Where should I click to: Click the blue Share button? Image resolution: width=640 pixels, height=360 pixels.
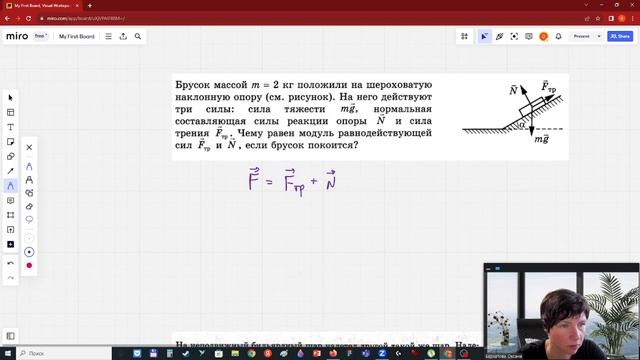point(620,36)
